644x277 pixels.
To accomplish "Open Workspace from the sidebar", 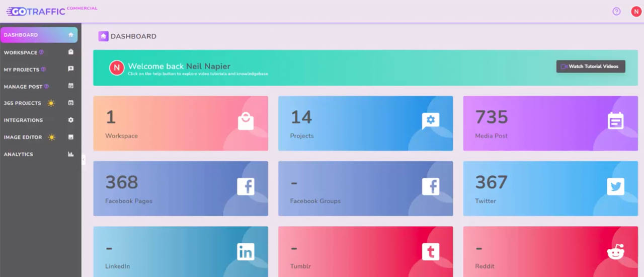I will click(39, 52).
